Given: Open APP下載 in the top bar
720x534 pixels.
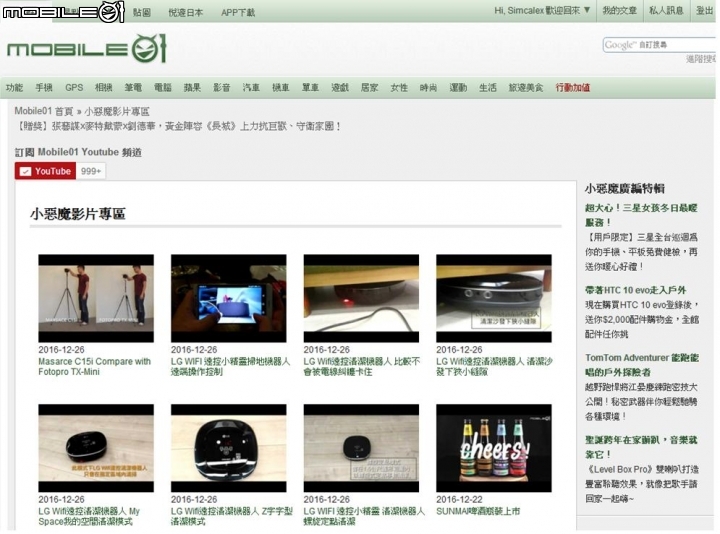Looking at the screenshot, I should [238, 12].
